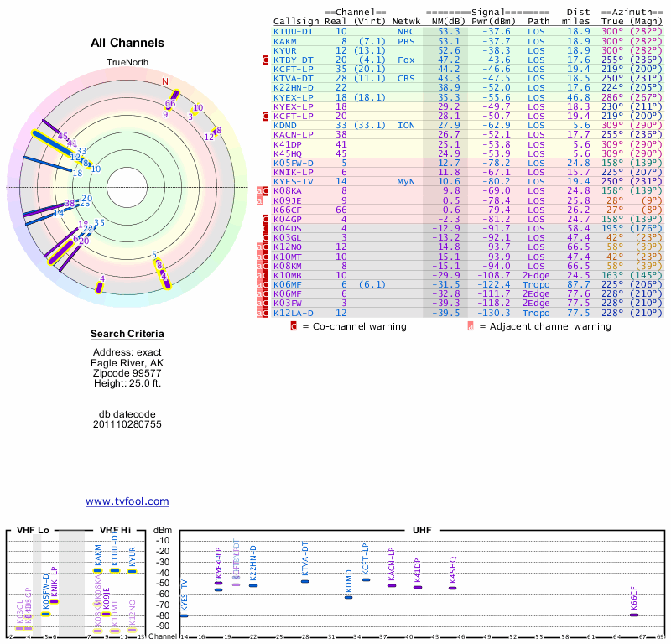Click the warning badge beside K12LA-D
671x644 pixels.
(x=263, y=314)
